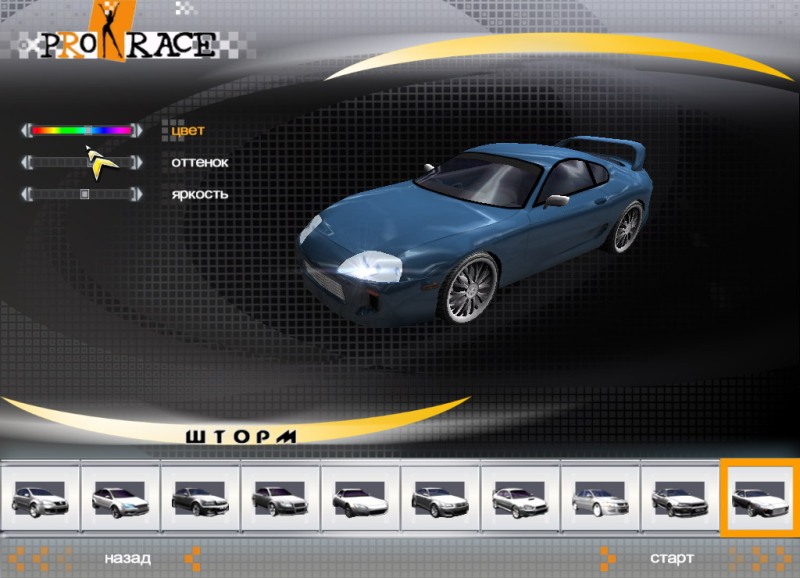Select the first car thumbnail in the strip
Viewport: 800px width, 578px height.
click(39, 497)
